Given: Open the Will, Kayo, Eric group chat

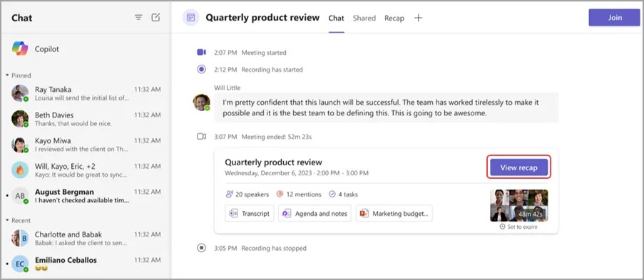Looking at the screenshot, I should coord(86,170).
